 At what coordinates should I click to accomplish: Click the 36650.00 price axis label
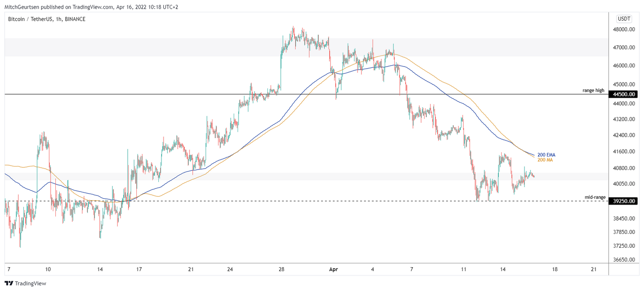(625, 260)
